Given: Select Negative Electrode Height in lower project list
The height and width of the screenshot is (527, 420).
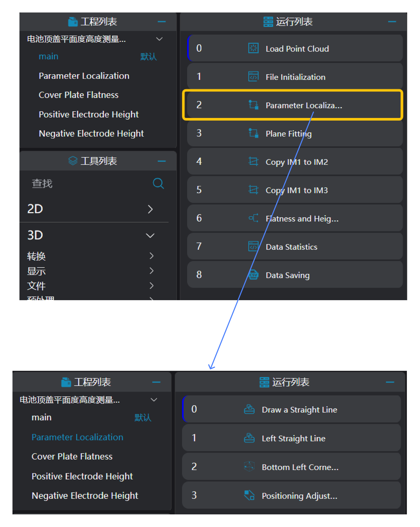Looking at the screenshot, I should coord(85,496).
